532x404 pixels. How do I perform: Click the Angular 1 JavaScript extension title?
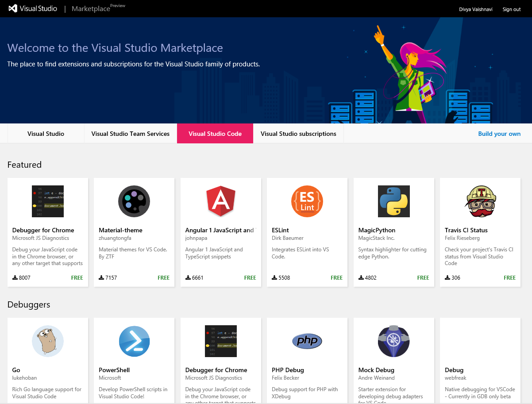point(220,230)
